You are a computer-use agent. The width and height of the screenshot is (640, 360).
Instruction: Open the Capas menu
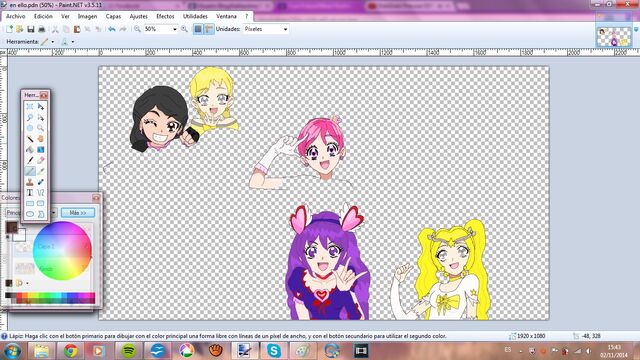pos(113,16)
